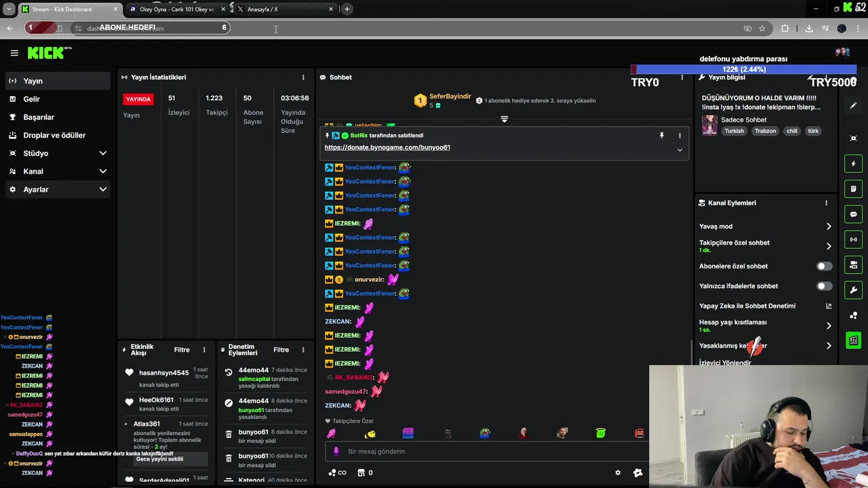The width and height of the screenshot is (868, 488).
Task: Open Denetim Eylemleri Filtre
Action: [281, 350]
